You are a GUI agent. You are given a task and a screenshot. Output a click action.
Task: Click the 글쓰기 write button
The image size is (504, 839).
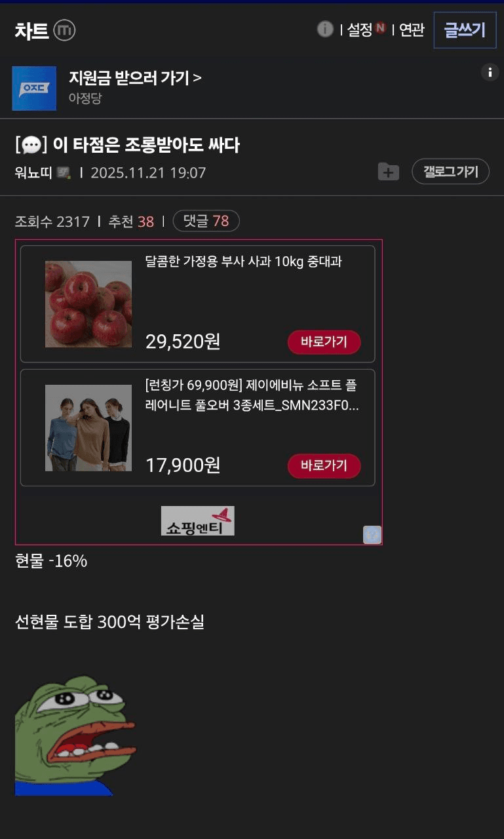pyautogui.click(x=465, y=30)
